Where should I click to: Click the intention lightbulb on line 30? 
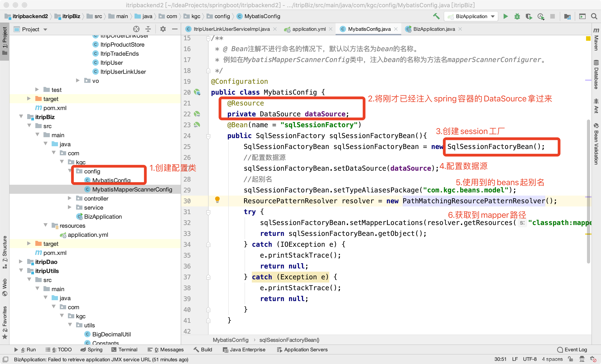click(217, 200)
